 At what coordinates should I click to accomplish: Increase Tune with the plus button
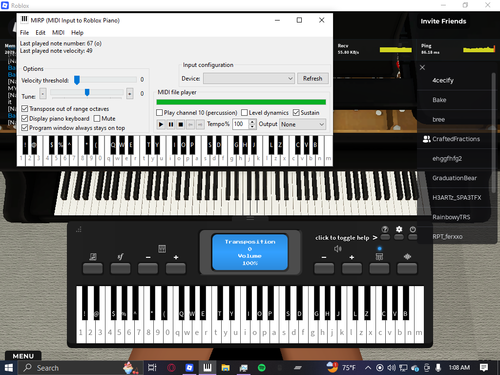point(130,94)
